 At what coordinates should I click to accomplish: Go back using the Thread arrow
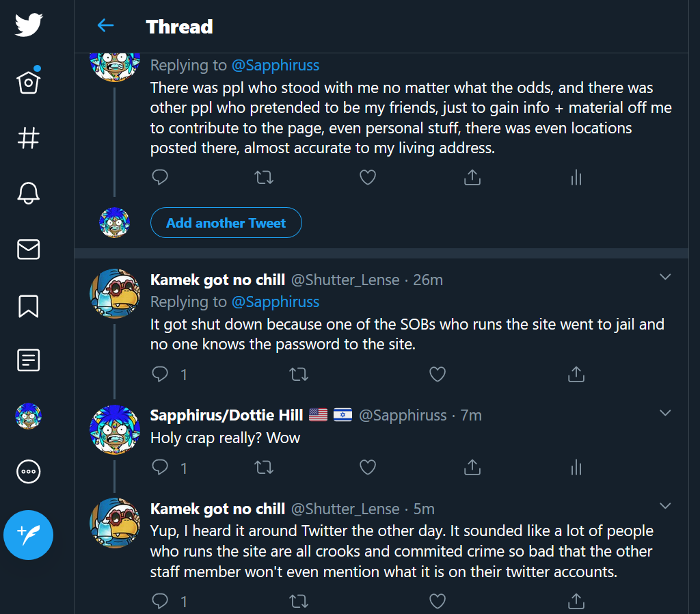tap(105, 26)
